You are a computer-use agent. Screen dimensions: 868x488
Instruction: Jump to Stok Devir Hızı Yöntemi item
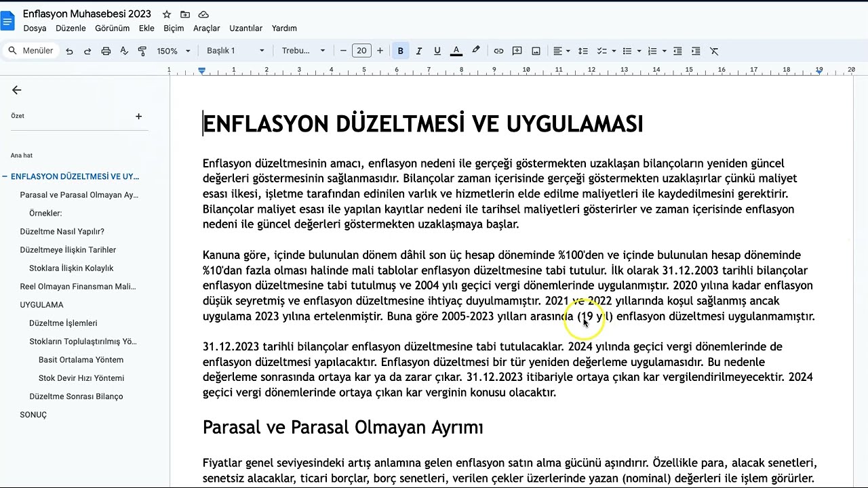(x=81, y=378)
